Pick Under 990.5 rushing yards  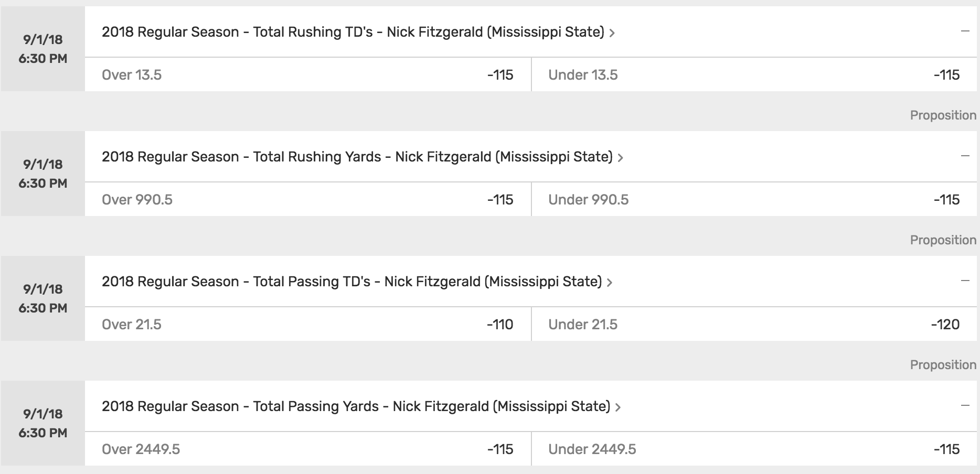click(754, 199)
